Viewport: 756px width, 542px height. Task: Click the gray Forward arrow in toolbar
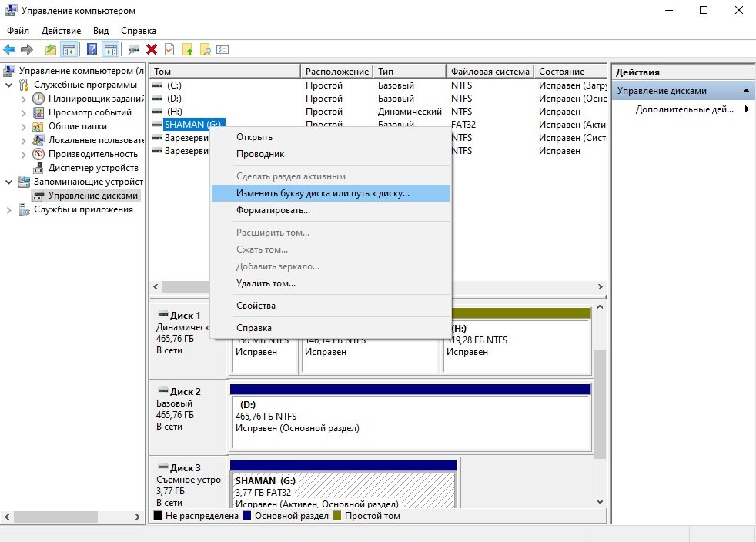27,49
